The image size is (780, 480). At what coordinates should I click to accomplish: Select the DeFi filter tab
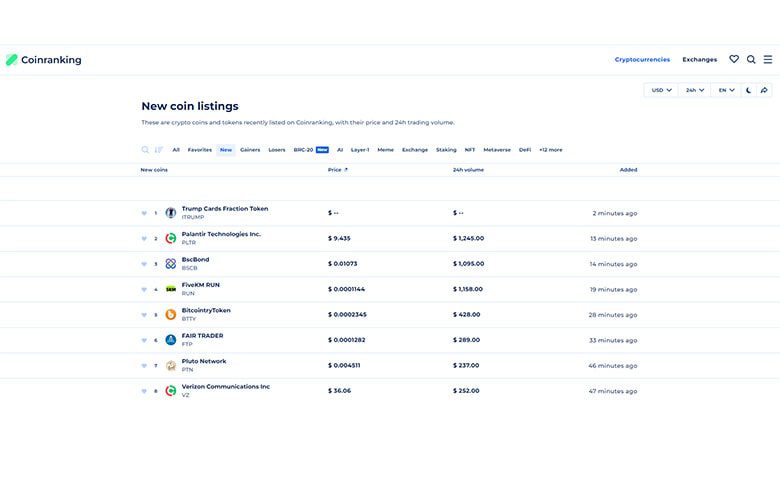(525, 150)
